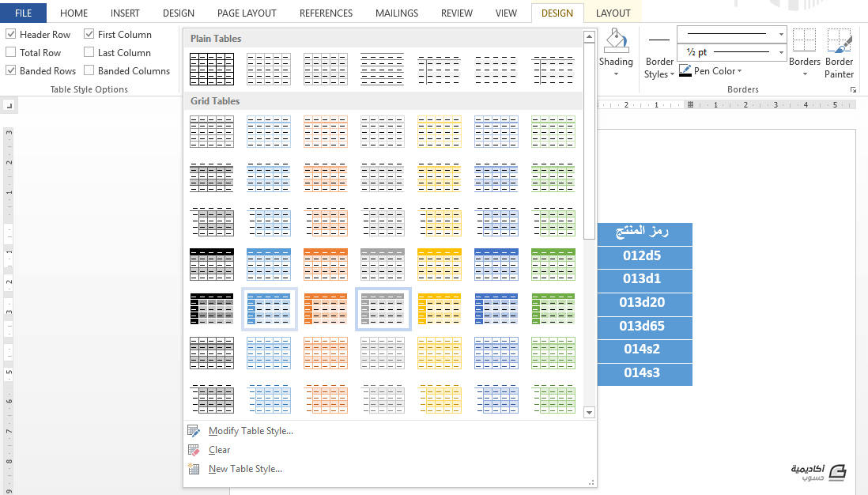This screenshot has width=868, height=495.
Task: Switch to the MAILINGS tab
Action: coord(397,13)
